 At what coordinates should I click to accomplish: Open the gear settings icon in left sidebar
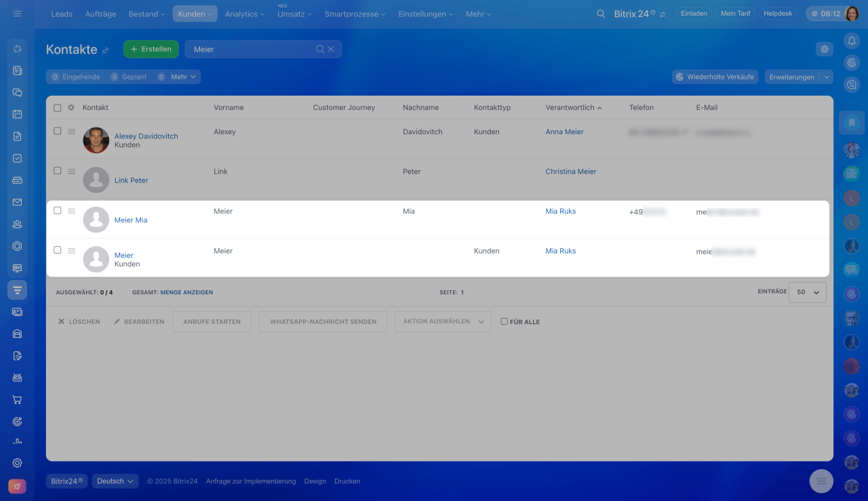(18, 463)
